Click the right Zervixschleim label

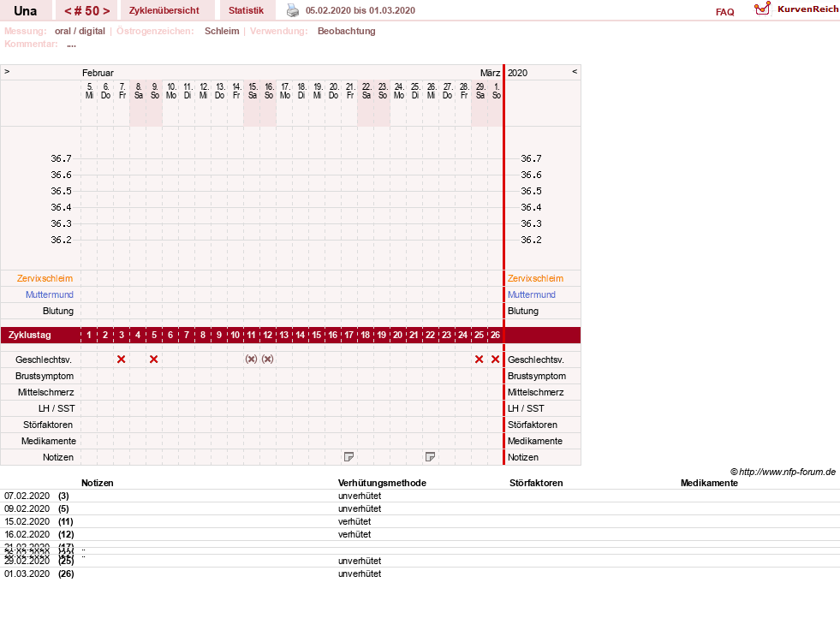536,278
